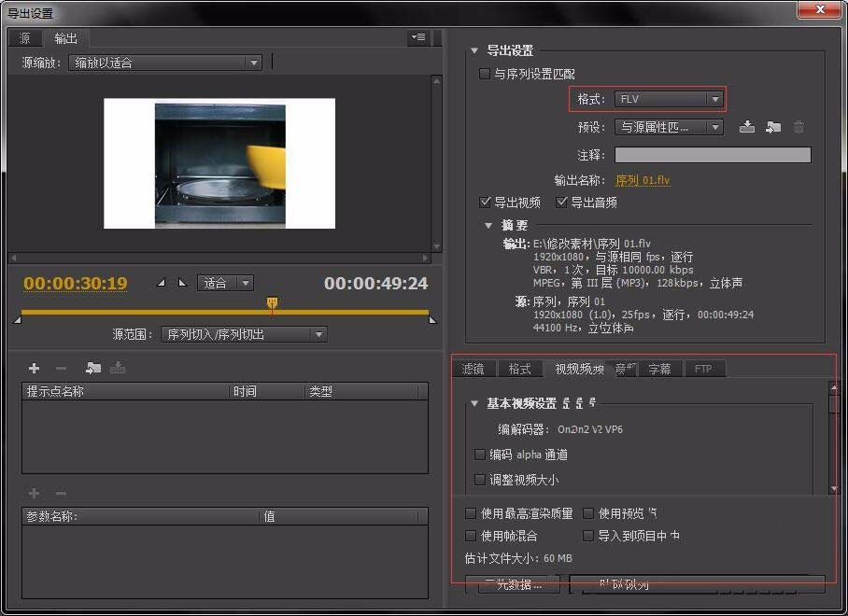848x616 pixels.
Task: Add a cue point with the plus icon
Action: click(34, 368)
